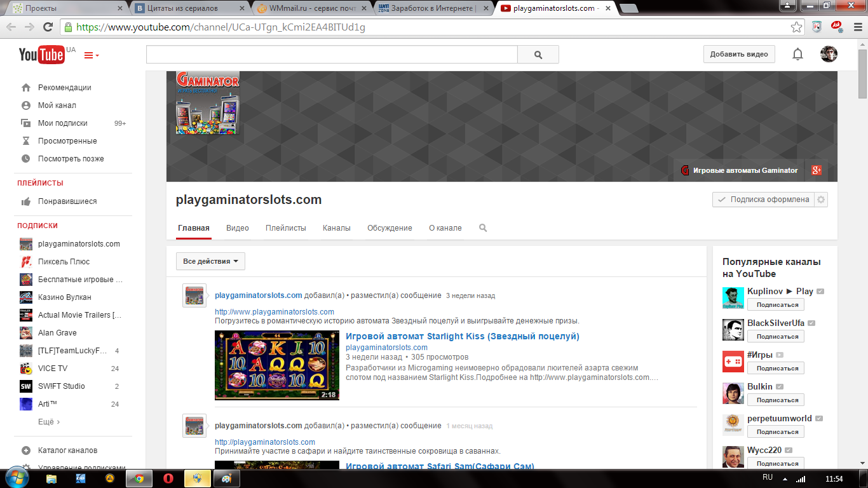Open Каталог каналов
The width and height of the screenshot is (868, 488).
point(67,451)
